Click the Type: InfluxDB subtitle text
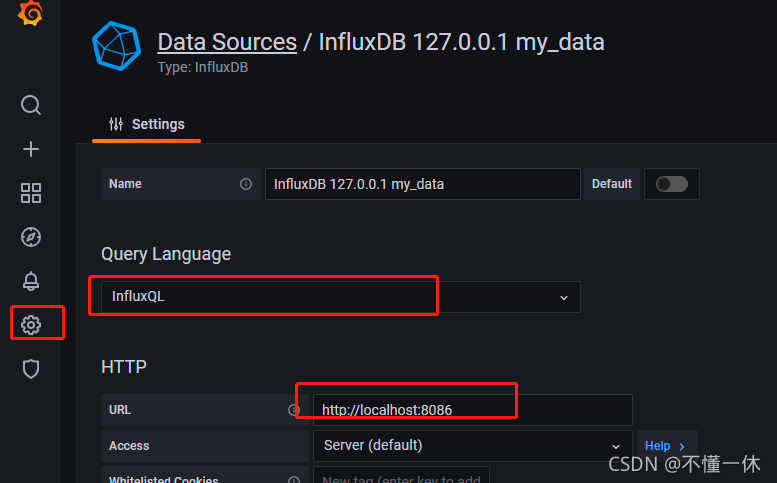777x483 pixels. pyautogui.click(x=203, y=67)
